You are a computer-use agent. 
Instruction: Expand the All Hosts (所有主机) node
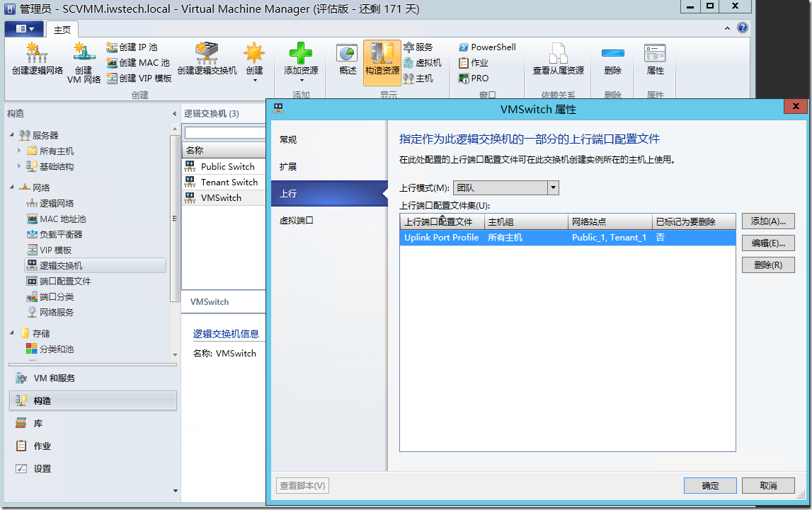[x=19, y=151]
